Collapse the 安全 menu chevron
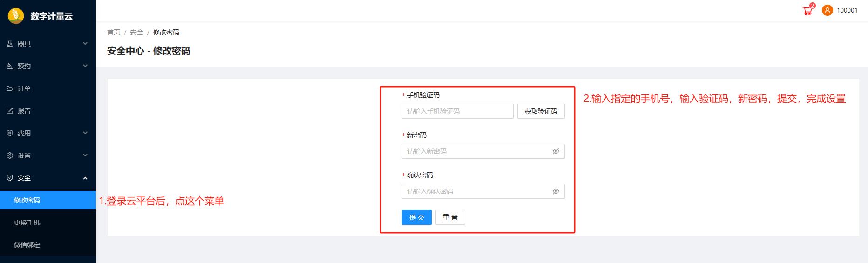This screenshot has width=868, height=263. click(85, 178)
